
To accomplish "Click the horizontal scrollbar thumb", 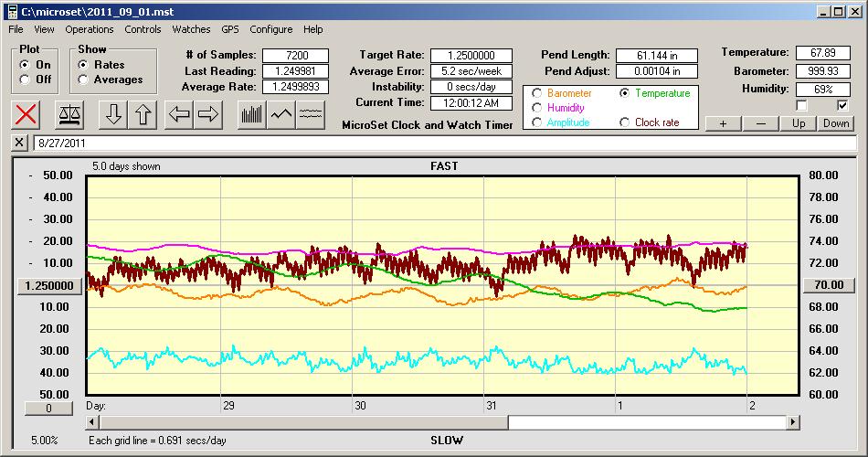I will [x=303, y=422].
